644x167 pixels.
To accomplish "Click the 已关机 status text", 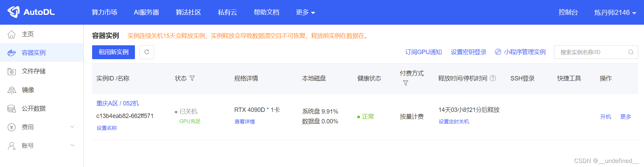I will tap(188, 112).
